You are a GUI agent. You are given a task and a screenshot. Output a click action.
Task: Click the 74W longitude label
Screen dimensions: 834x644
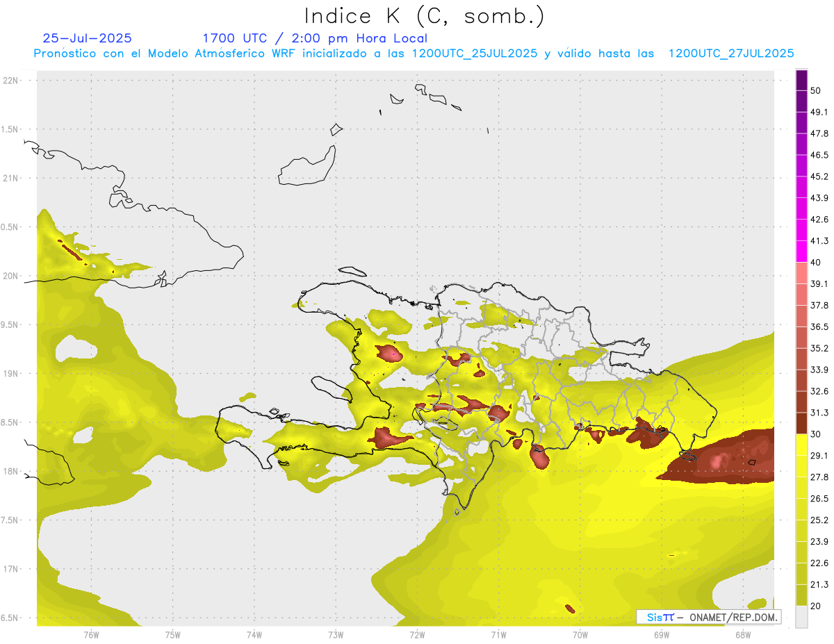254,634
